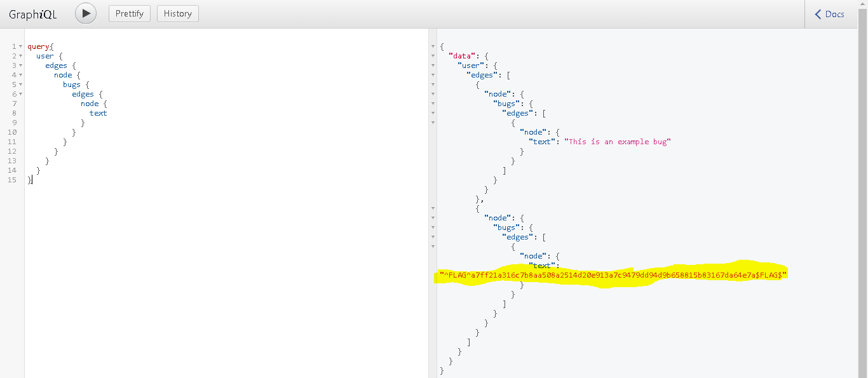
Task: Click the "This is an example bug" value
Action: pos(617,142)
